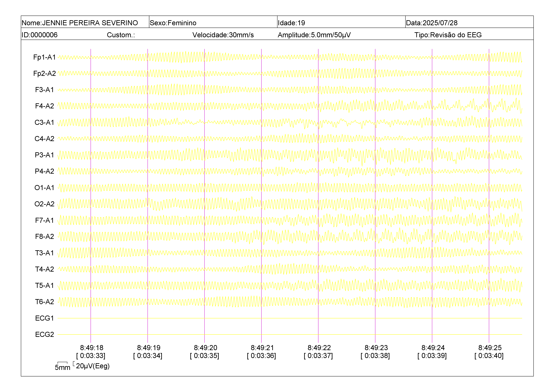Select the F3-A1 channel label
The image size is (554, 392).
click(45, 90)
